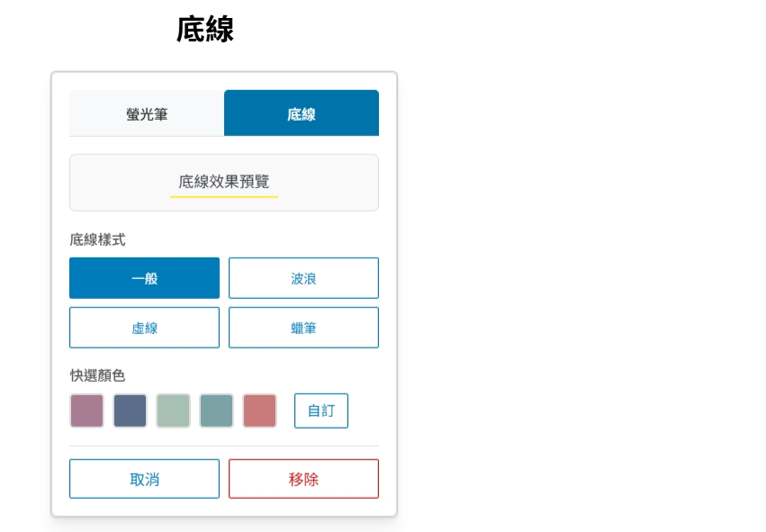Select the 一般 underline style
Screen dimensions: 766x532
tap(144, 277)
